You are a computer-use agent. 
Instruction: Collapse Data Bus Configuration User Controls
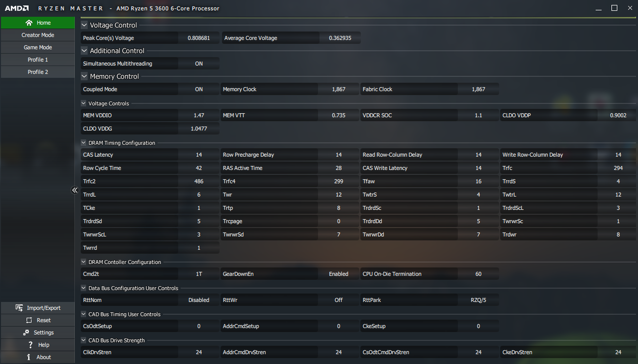(84, 288)
